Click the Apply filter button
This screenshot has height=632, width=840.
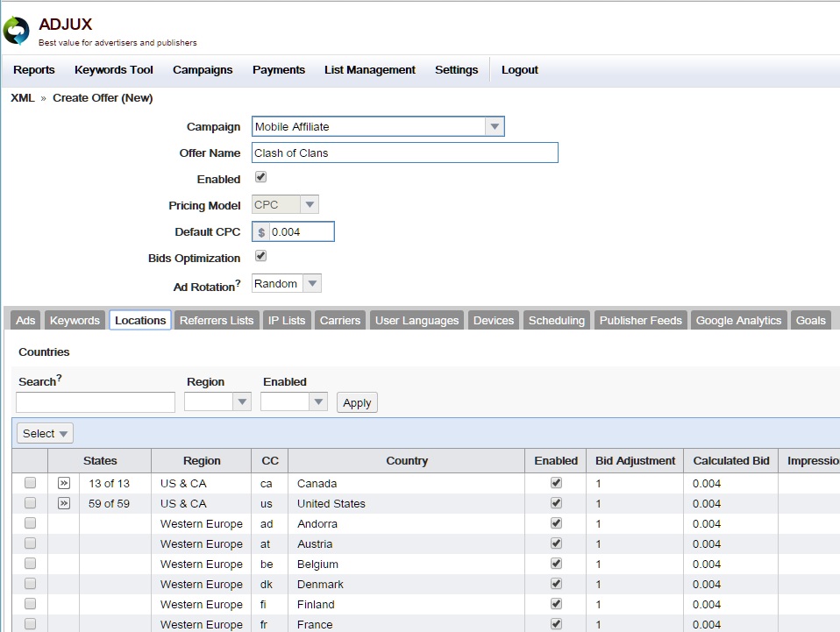358,402
